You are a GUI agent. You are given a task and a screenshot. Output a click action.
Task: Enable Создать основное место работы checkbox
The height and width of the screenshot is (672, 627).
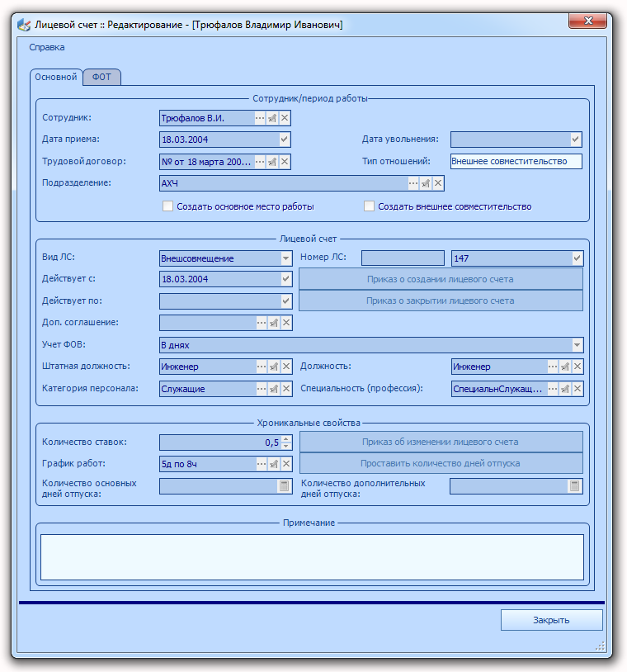tap(167, 206)
